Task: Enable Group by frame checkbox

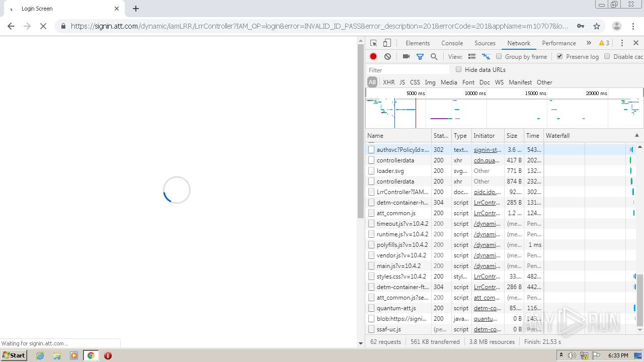Action: coord(499,56)
